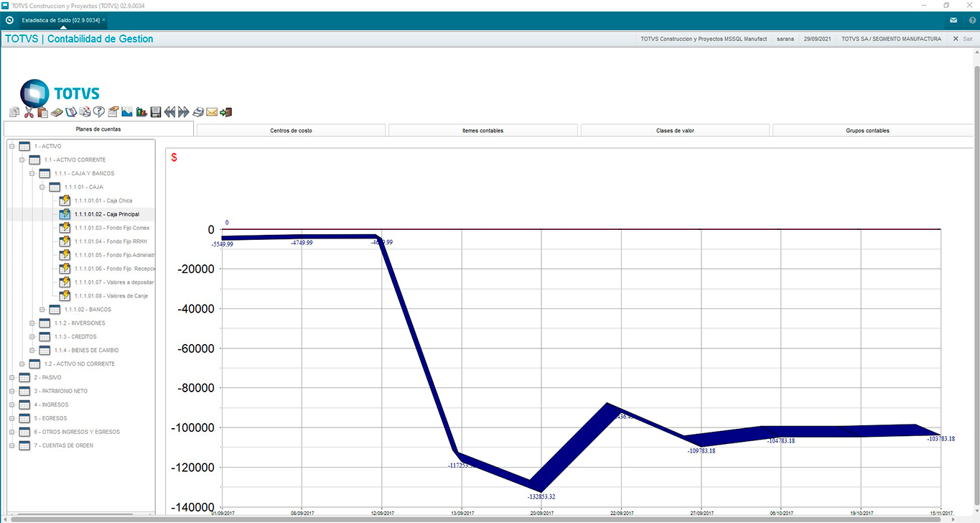Open help with the question mark bubble icon
Viewport: 980px width, 523px height.
click(x=99, y=112)
